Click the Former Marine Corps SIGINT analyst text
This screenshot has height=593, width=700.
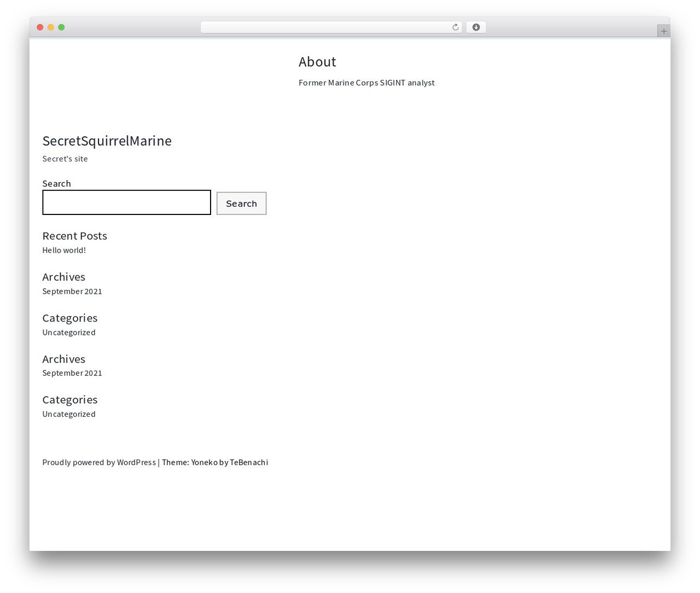pos(366,83)
